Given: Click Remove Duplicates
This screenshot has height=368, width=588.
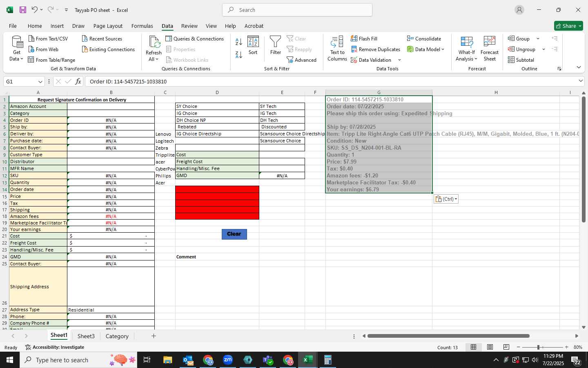Looking at the screenshot, I should pyautogui.click(x=376, y=49).
